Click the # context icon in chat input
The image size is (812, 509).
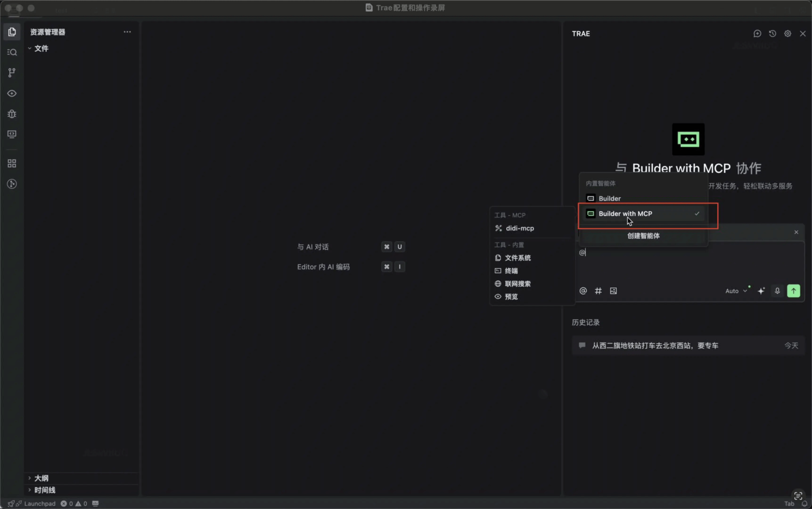click(x=598, y=291)
